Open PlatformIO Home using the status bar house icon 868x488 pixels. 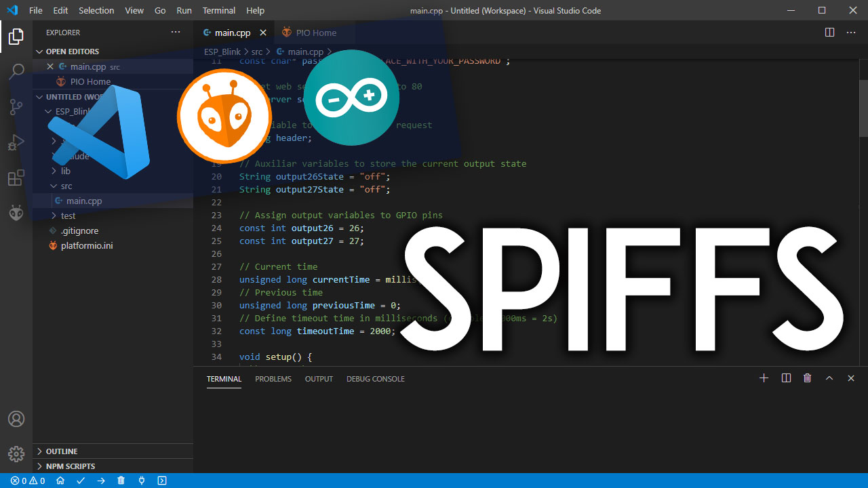click(x=60, y=481)
